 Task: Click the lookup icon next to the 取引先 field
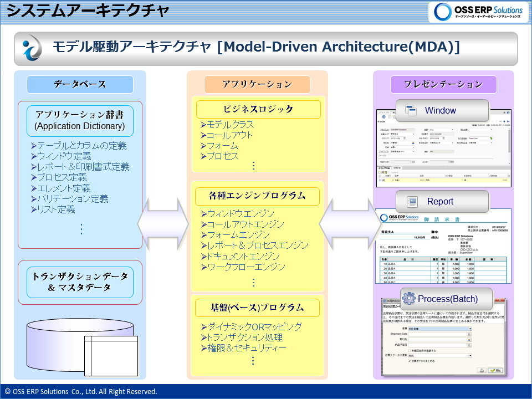(468, 340)
